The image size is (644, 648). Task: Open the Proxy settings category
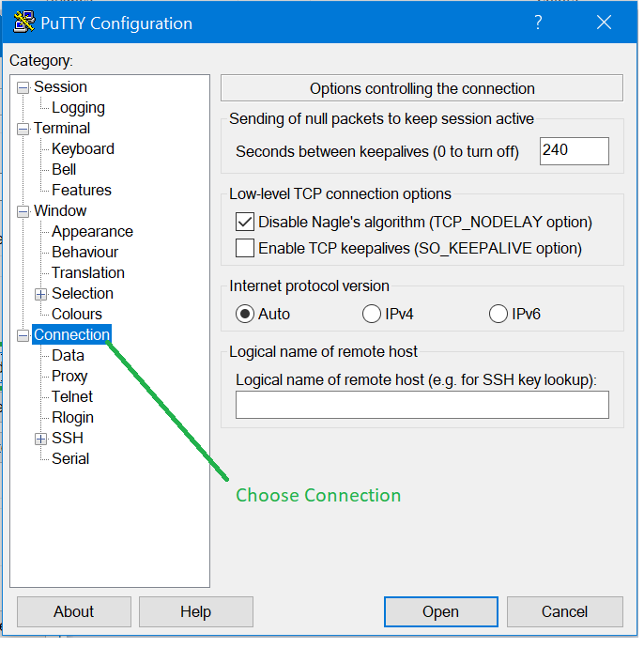69,377
